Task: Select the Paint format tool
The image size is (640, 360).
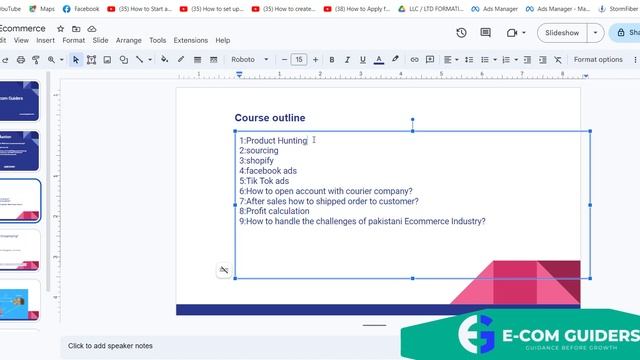Action: 36,60
